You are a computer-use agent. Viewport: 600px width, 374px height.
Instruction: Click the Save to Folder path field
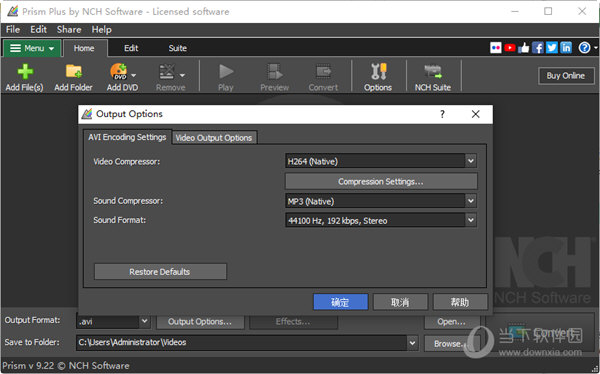(x=241, y=343)
